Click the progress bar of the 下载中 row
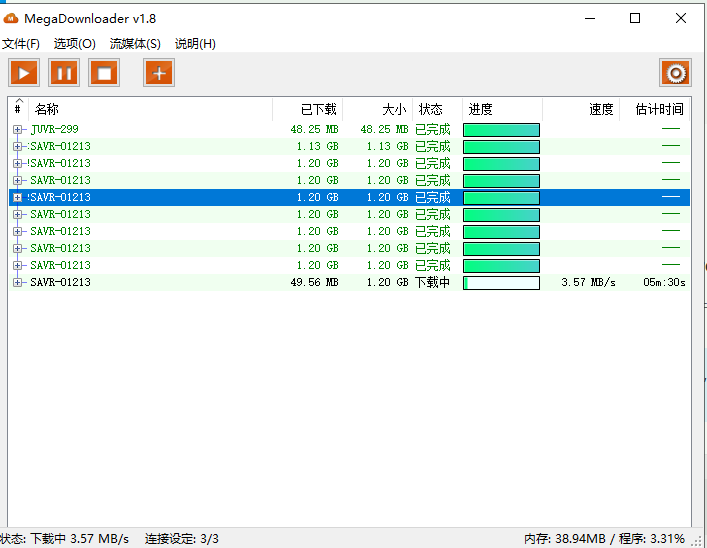The image size is (707, 548). click(x=501, y=283)
